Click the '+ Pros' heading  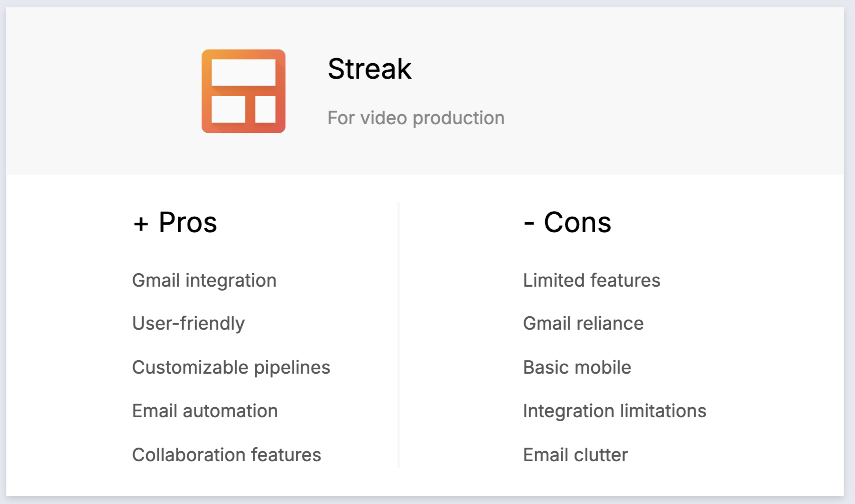[x=175, y=222]
